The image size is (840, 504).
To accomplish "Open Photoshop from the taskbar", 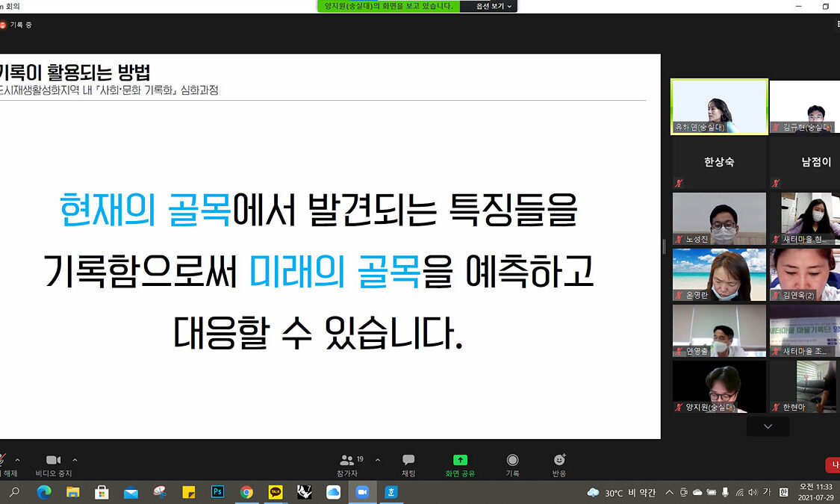I will pyautogui.click(x=218, y=492).
